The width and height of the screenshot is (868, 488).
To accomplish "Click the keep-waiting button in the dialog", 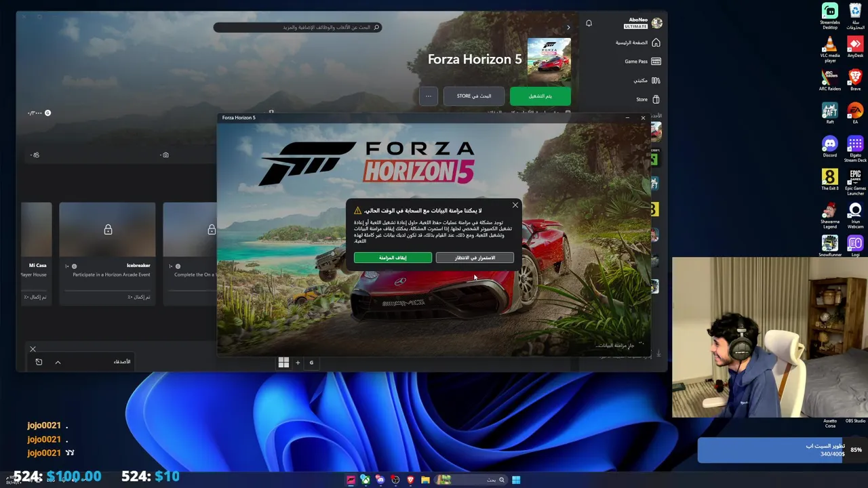I will tap(475, 258).
